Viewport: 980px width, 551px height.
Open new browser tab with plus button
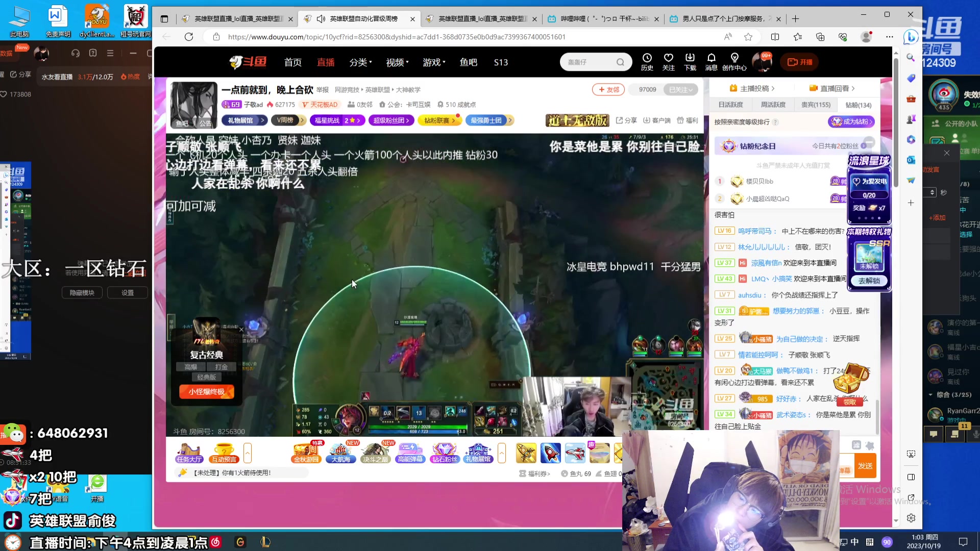(x=795, y=19)
